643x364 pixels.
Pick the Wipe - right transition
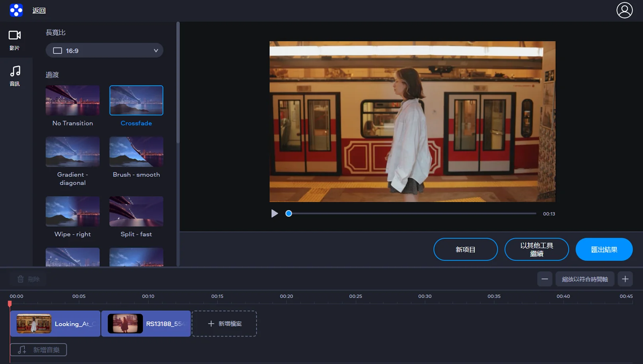pos(72,211)
